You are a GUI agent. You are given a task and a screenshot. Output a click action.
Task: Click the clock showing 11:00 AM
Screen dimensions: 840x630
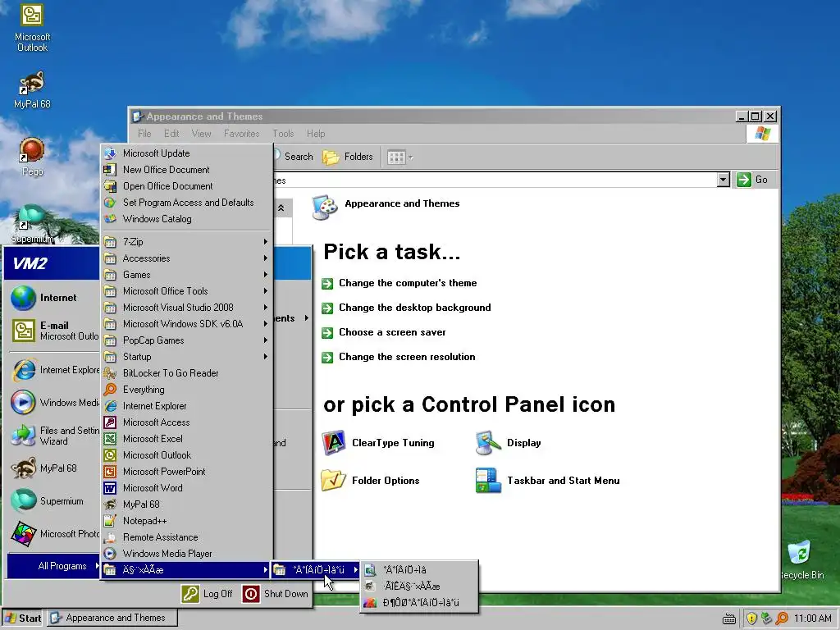813,619
